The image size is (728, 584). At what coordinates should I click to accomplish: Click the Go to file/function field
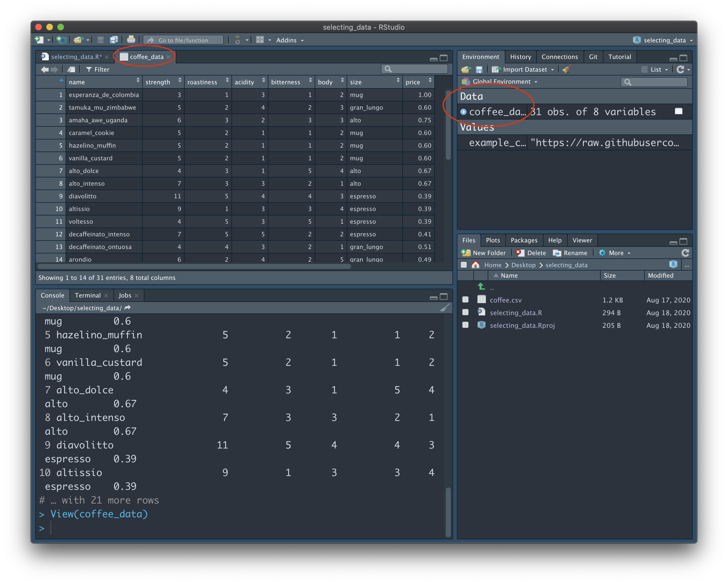[x=183, y=40]
